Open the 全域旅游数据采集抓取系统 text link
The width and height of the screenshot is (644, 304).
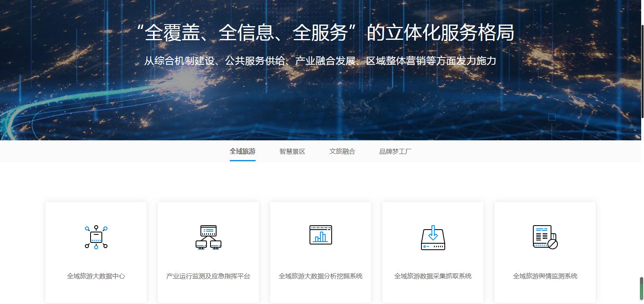[x=433, y=276]
